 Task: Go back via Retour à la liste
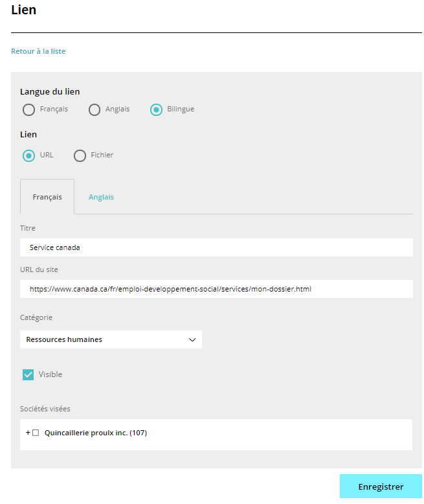(38, 51)
